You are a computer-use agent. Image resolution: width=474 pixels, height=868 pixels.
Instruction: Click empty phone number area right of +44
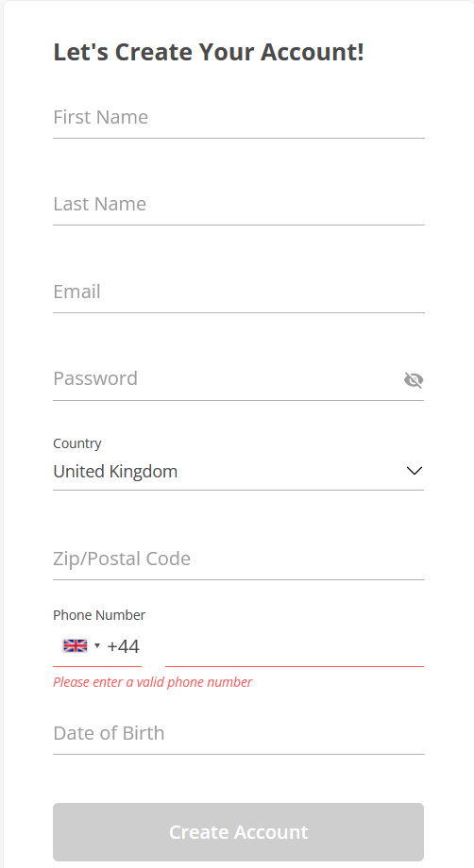click(295, 646)
